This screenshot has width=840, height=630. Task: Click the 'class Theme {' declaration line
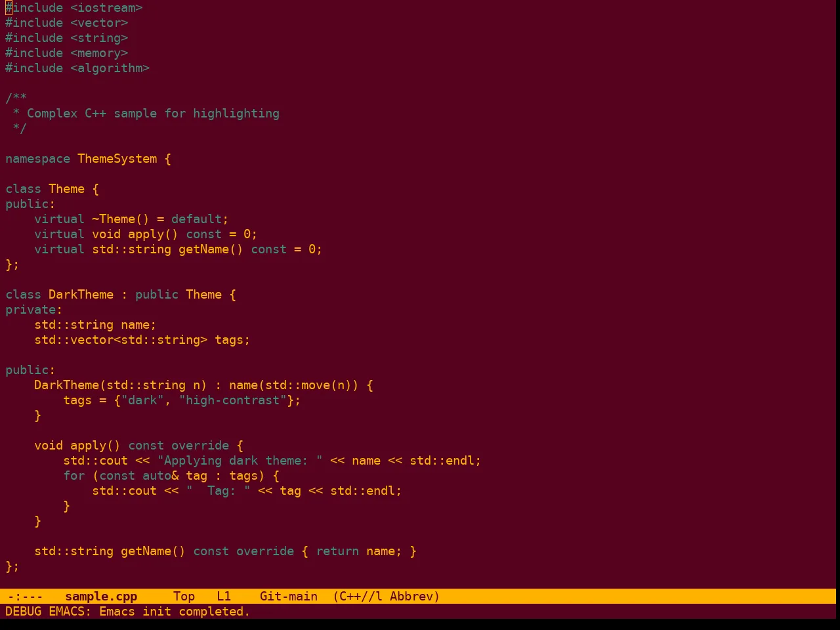pos(52,189)
